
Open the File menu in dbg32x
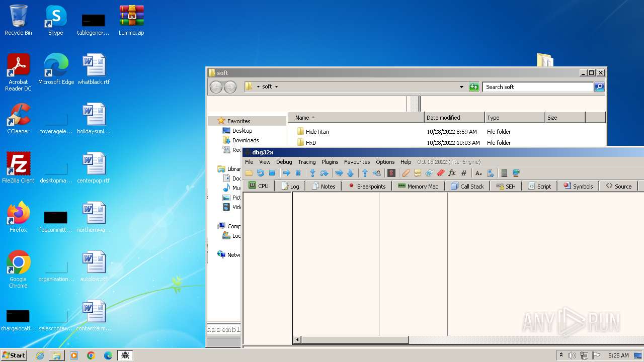(249, 162)
